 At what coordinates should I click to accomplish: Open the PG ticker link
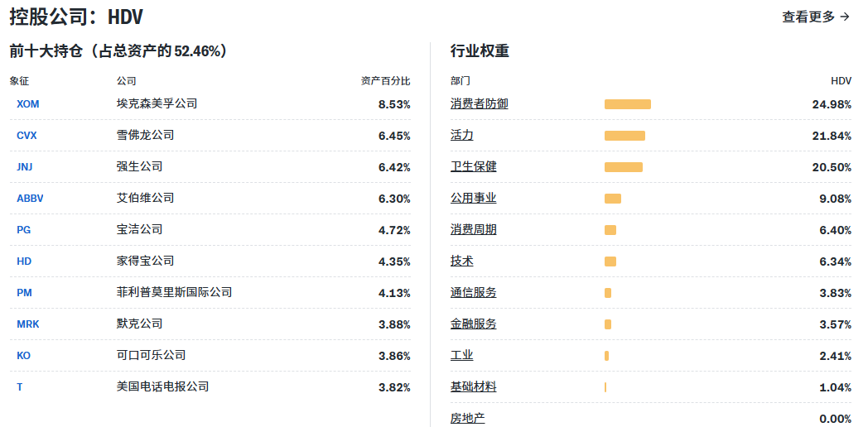[x=23, y=230]
